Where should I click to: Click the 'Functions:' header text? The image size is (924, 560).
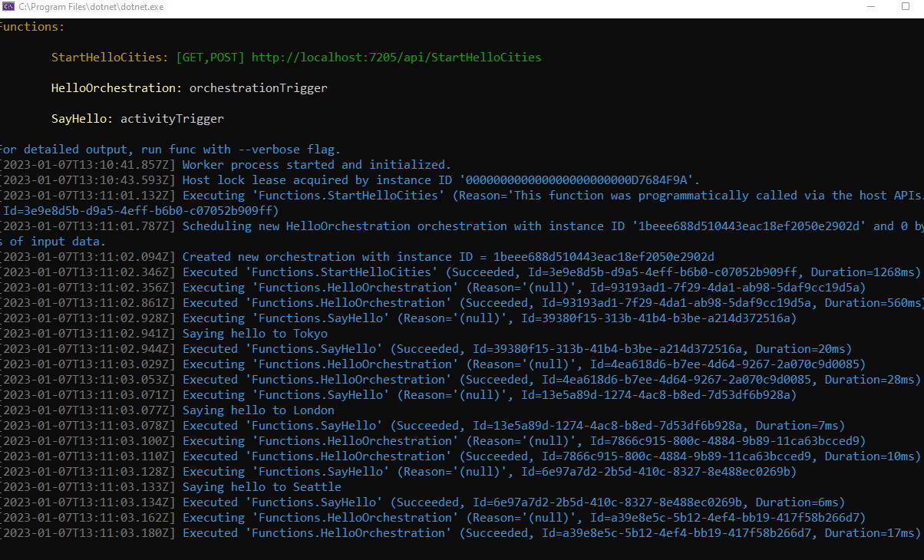point(32,27)
